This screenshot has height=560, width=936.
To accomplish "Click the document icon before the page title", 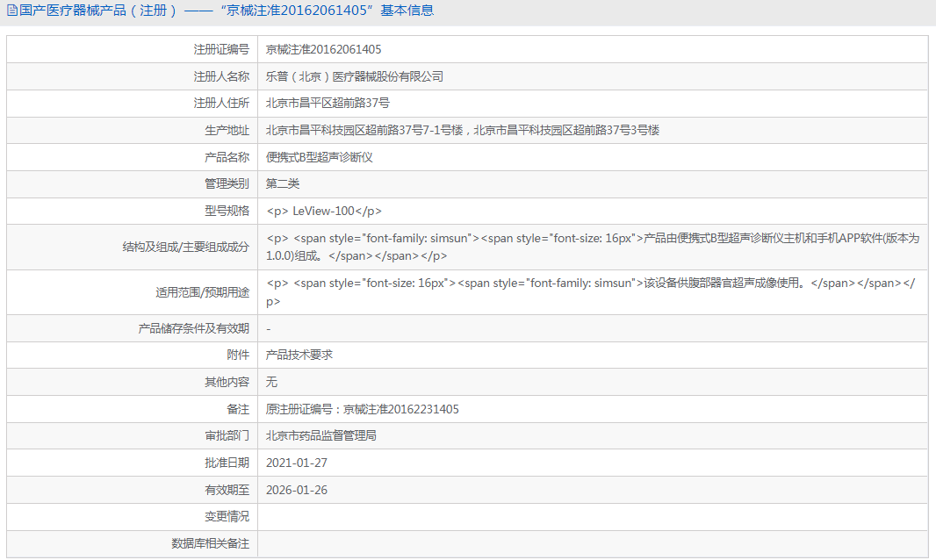I will point(12,10).
